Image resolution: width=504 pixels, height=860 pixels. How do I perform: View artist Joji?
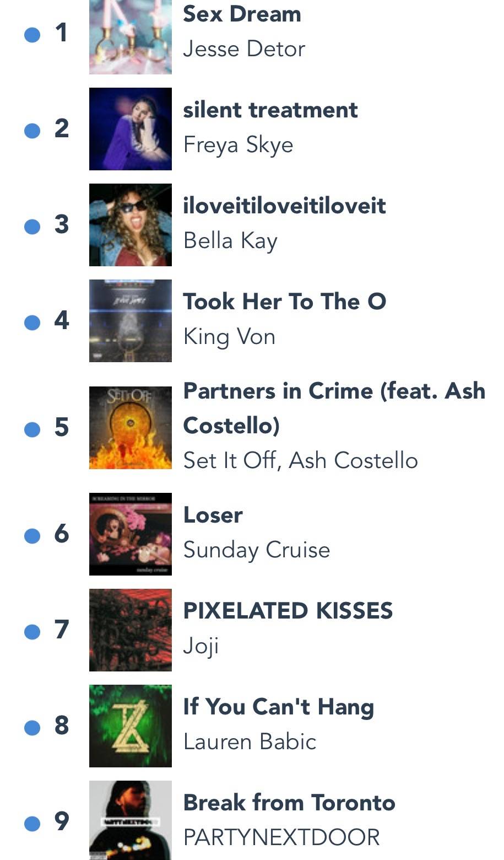201,646
